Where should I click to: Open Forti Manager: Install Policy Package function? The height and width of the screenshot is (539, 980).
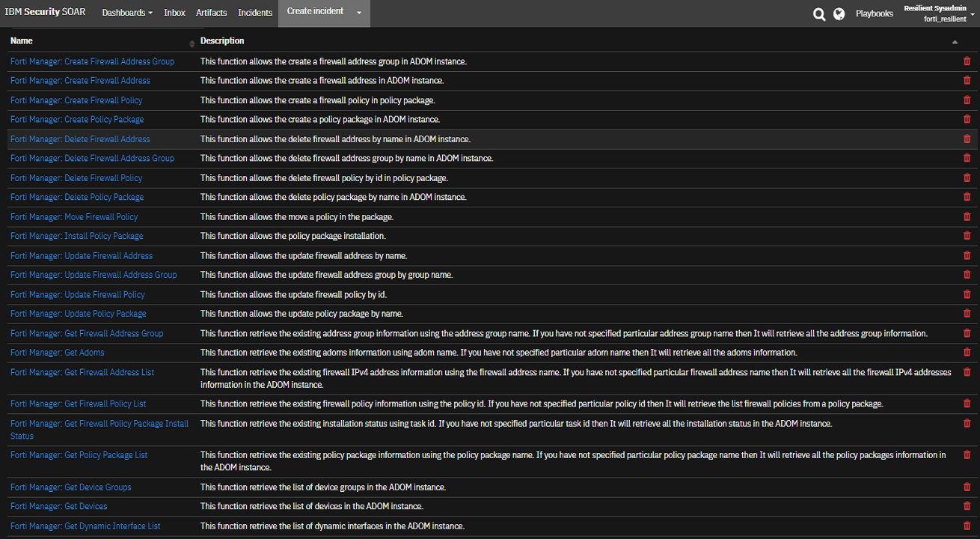pos(76,236)
